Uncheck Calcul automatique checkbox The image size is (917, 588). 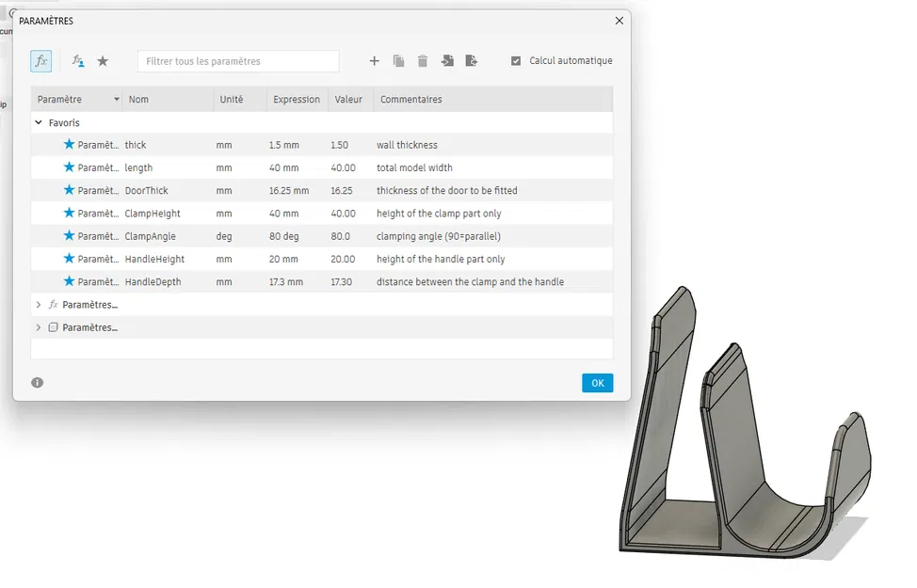516,61
